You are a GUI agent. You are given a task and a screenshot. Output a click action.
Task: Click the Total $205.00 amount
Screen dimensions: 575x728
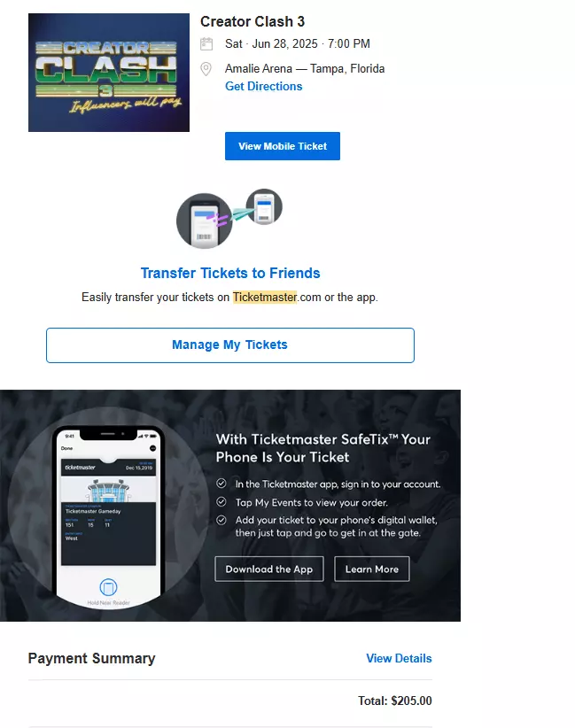click(395, 701)
